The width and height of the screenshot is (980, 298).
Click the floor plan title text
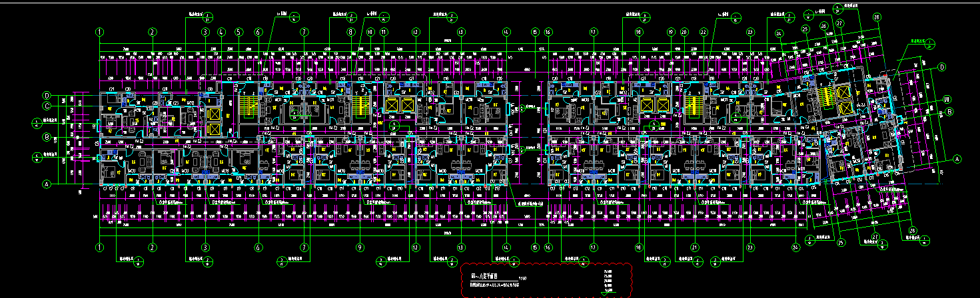coord(489,274)
